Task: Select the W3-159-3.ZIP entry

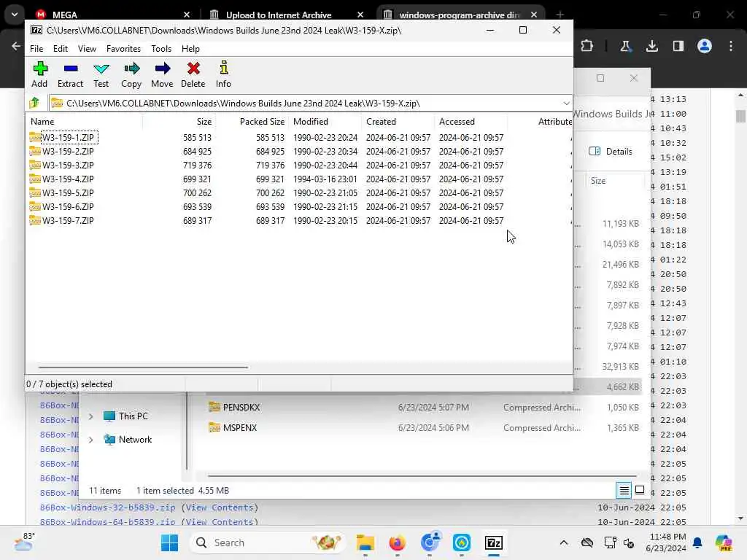Action: pos(68,166)
